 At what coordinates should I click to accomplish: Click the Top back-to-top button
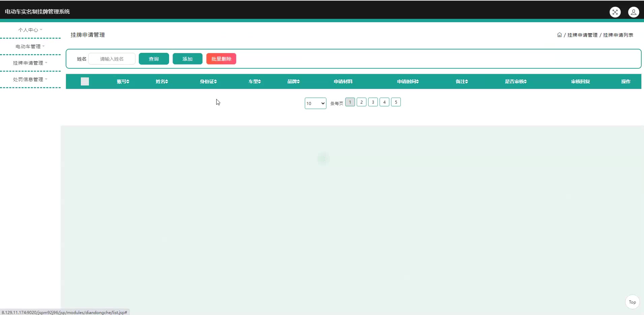(632, 302)
